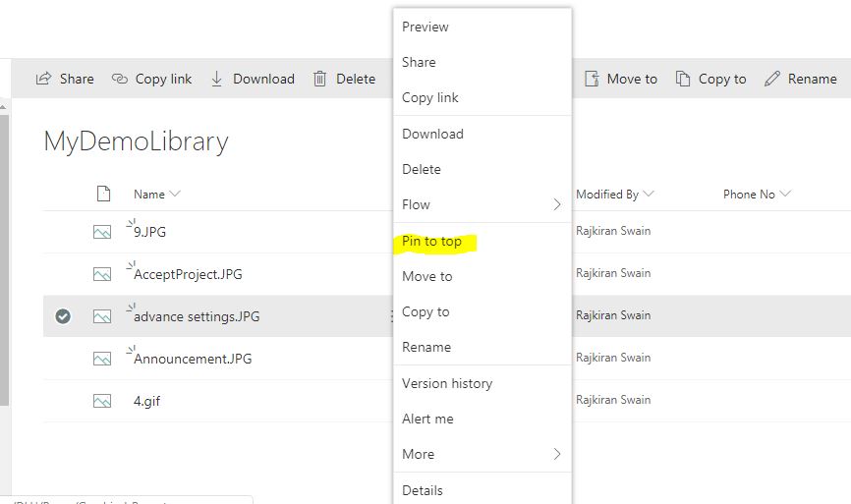Click the left pane scrollbar up arrow
The width and height of the screenshot is (851, 504).
4,107
